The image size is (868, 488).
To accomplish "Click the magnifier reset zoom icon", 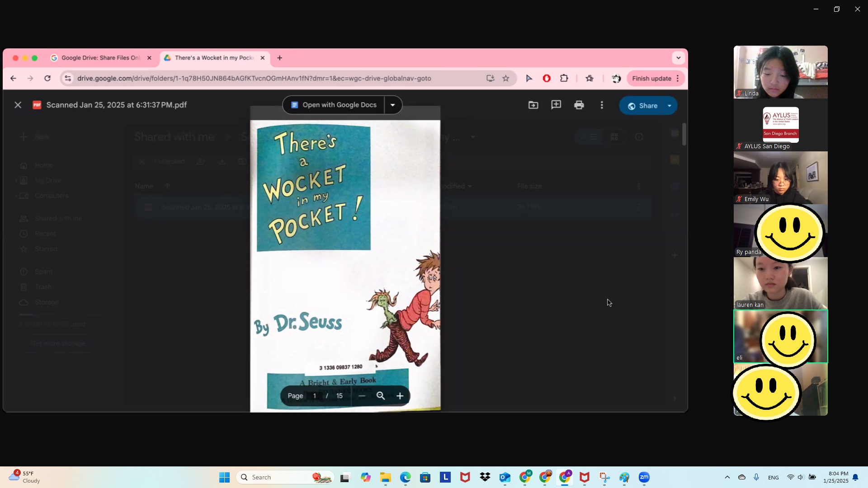I will (381, 396).
